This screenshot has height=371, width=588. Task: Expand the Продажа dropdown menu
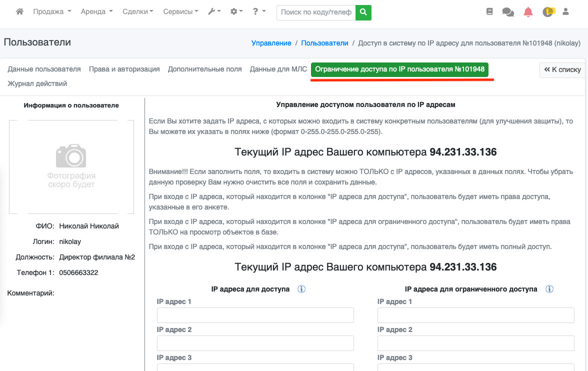coord(52,11)
